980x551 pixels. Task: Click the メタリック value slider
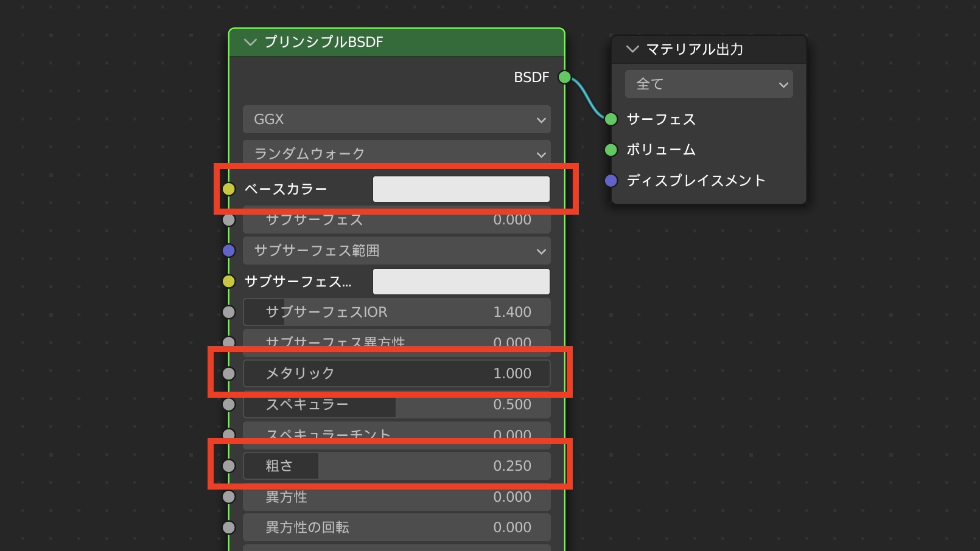tap(396, 373)
